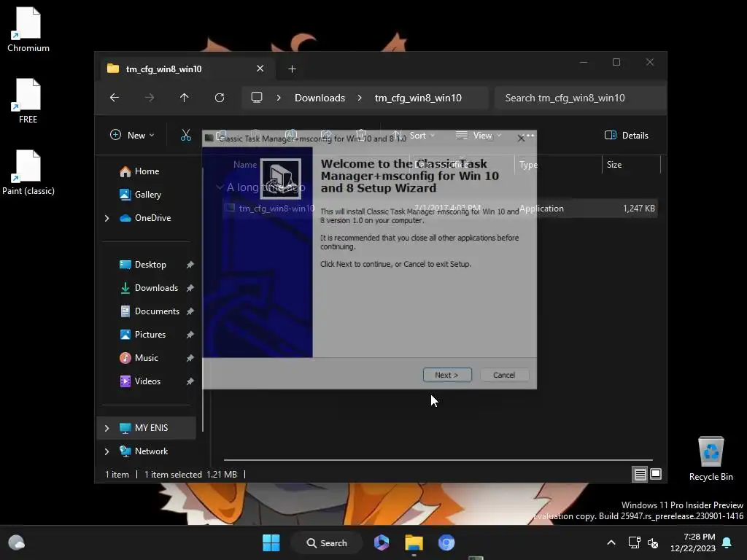Select MY ENIS in the sidebar
Viewport: 747px width, 560px height.
(146, 427)
